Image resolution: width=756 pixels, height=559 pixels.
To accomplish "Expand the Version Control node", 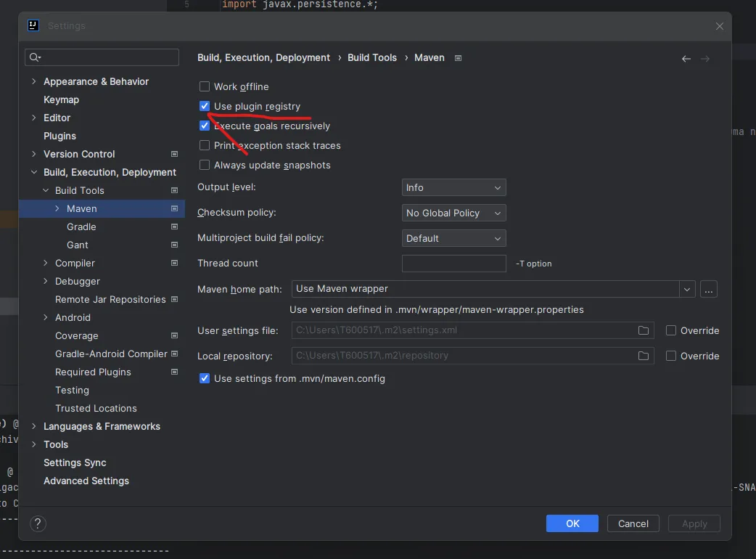I will [34, 155].
